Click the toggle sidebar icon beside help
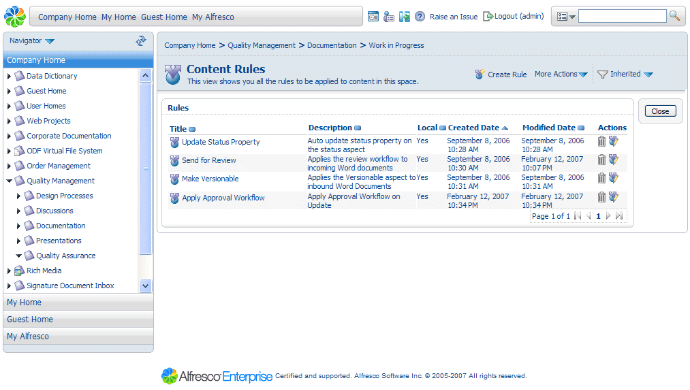 pyautogui.click(x=404, y=17)
